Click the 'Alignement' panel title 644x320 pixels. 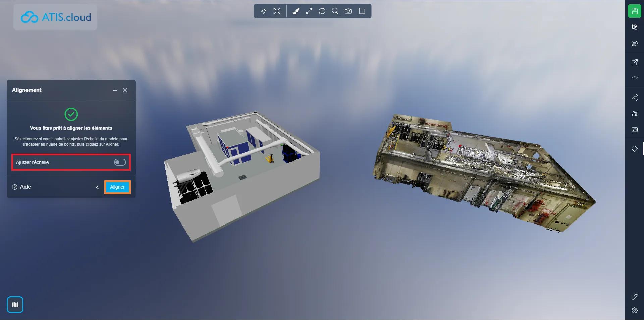point(27,90)
